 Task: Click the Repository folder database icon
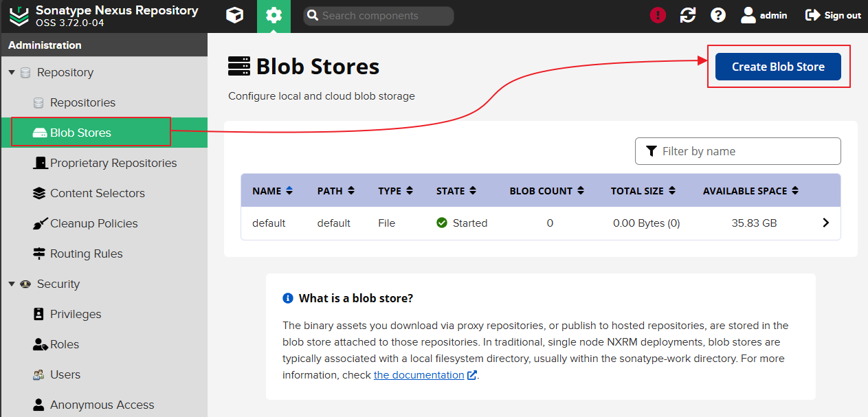point(25,72)
